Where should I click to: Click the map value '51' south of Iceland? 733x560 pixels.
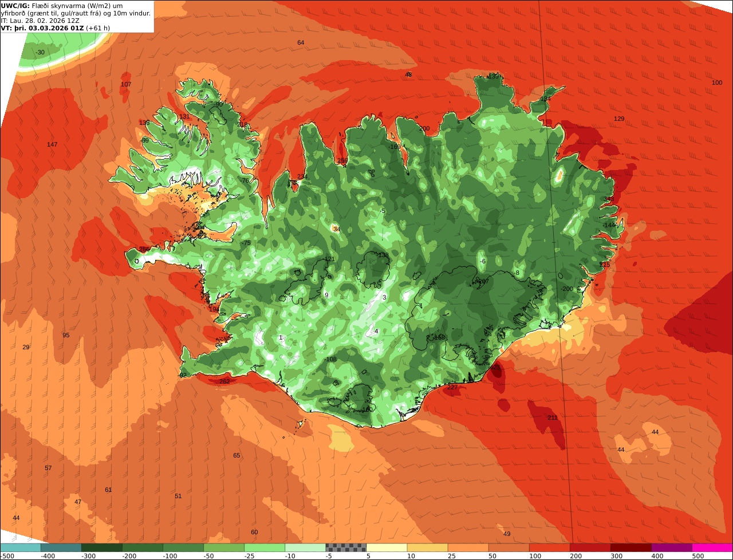[178, 496]
